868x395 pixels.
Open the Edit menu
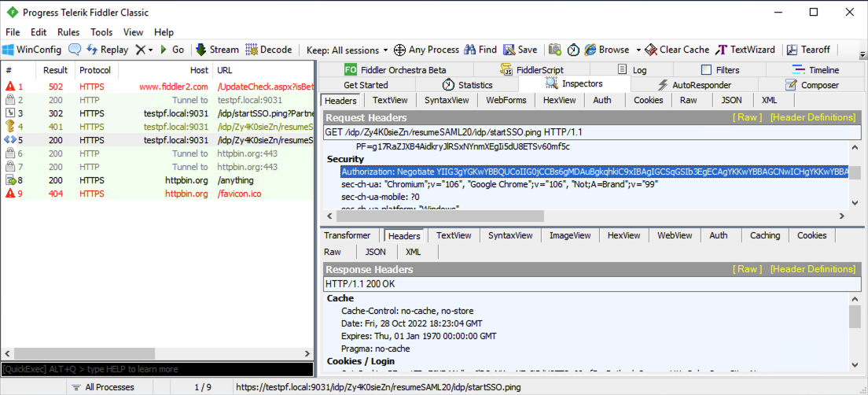pos(39,32)
